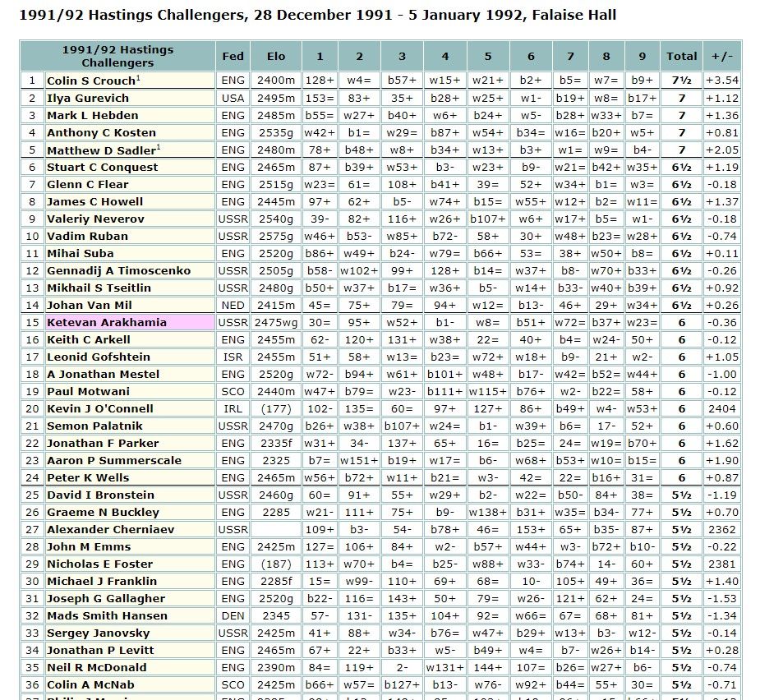The width and height of the screenshot is (760, 700).
Task: Click the '+3.54' rating change for Colin S Crouch
Action: point(722,81)
